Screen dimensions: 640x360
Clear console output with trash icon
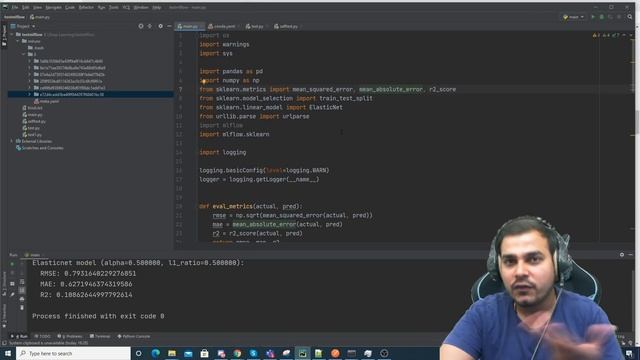pos(22,307)
